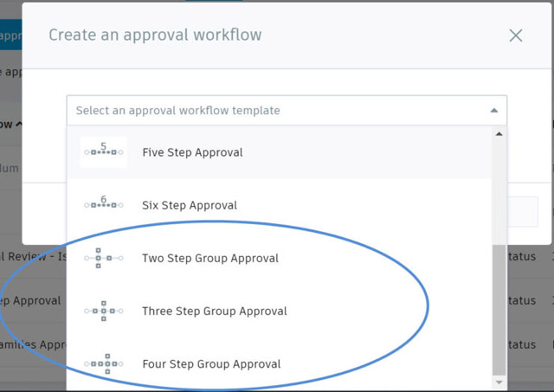Click the template list scrollbar down arrow
Viewport: 554px width, 392px height.
pyautogui.click(x=499, y=382)
